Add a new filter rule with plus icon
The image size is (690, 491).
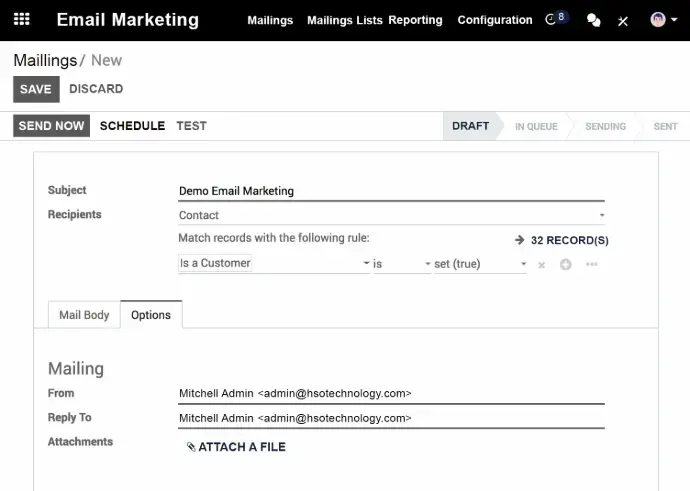pos(565,265)
